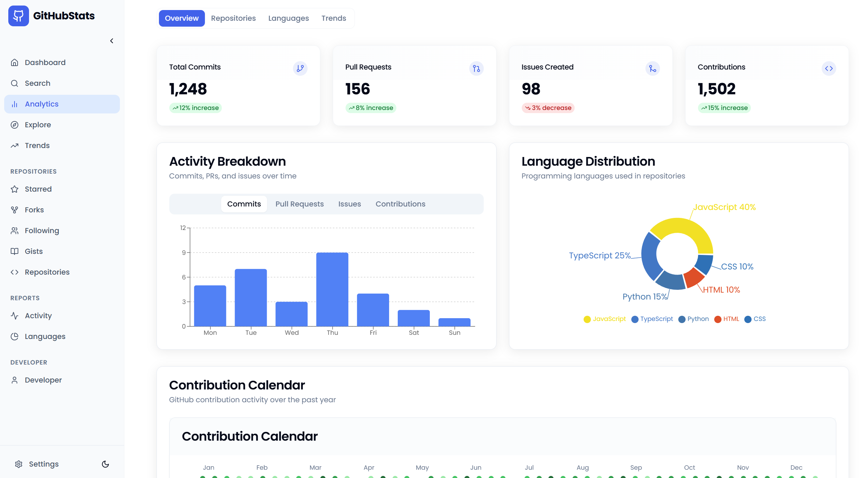Screen dimensions: 868x478
Task: Select the Forks sidebar icon
Action: point(15,210)
